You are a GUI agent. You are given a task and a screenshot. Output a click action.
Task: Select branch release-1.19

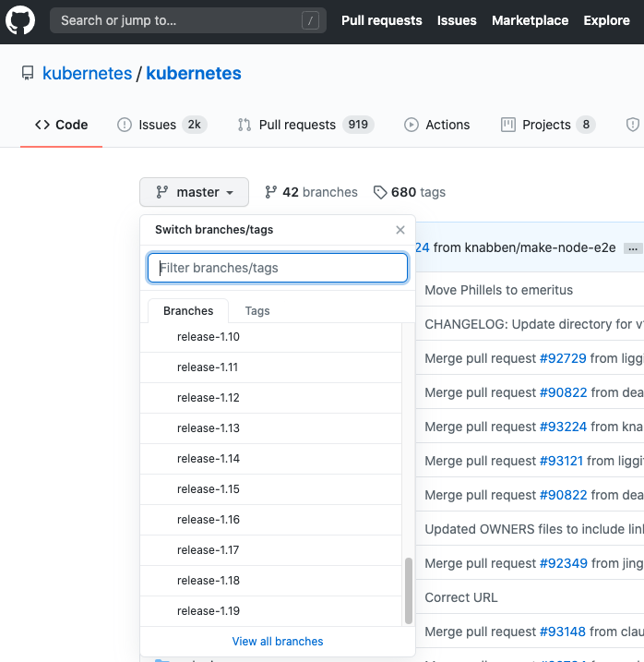270,611
